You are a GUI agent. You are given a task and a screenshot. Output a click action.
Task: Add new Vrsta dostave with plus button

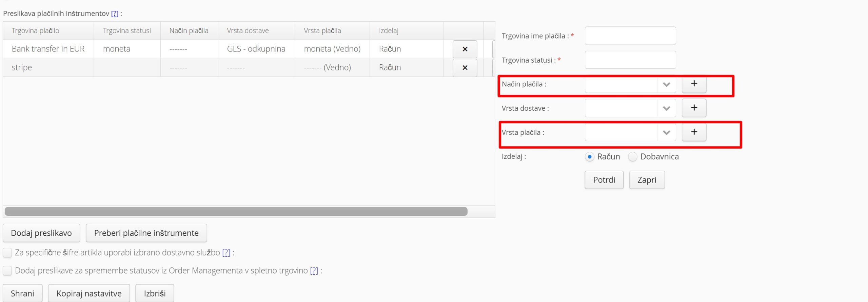coord(694,108)
